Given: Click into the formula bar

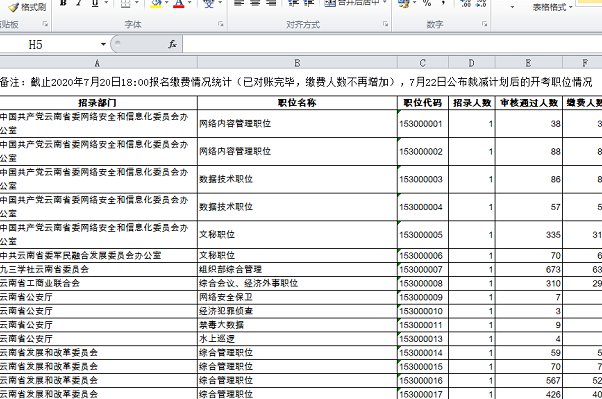Looking at the screenshot, I should [x=392, y=45].
